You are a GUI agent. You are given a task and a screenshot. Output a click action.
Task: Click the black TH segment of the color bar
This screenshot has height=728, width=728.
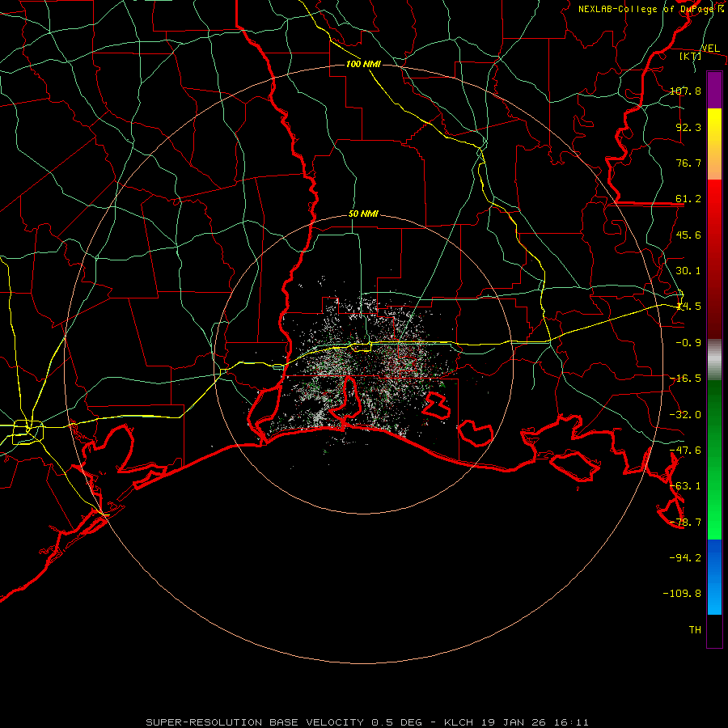[714, 631]
